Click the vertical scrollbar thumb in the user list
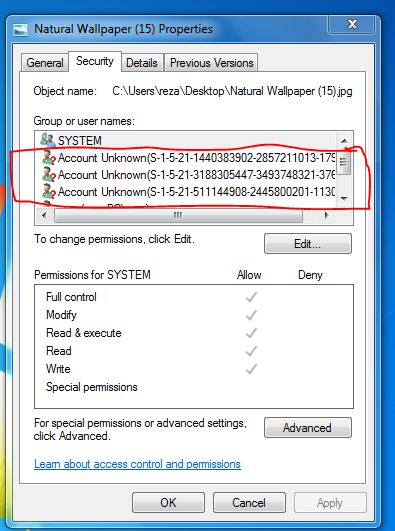Viewport: 395px width, 531px height. pos(344,162)
